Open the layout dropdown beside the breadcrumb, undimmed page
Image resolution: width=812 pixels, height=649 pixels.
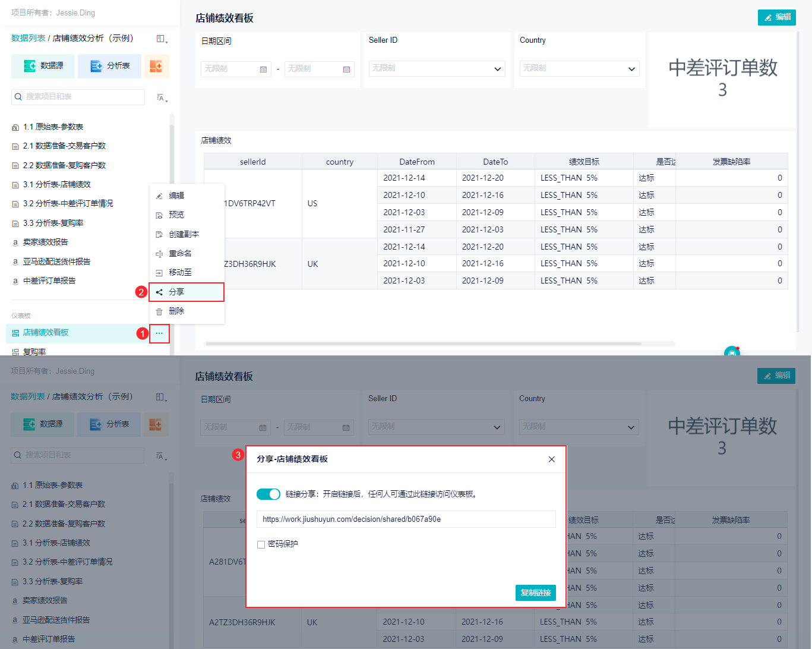[162, 39]
